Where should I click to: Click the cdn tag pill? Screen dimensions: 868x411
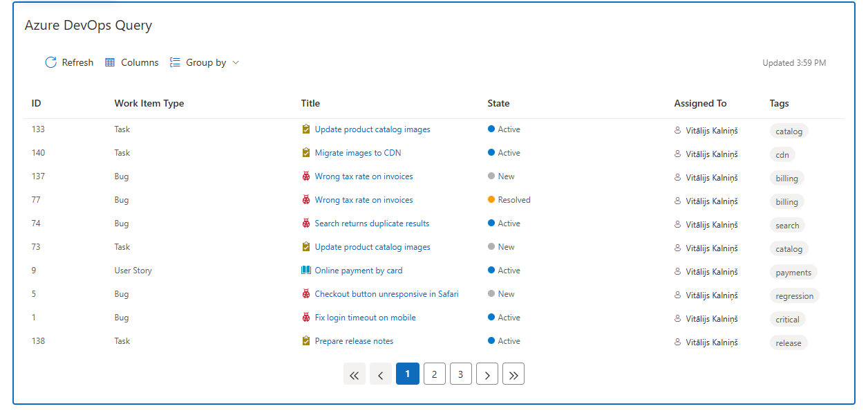tap(782, 155)
